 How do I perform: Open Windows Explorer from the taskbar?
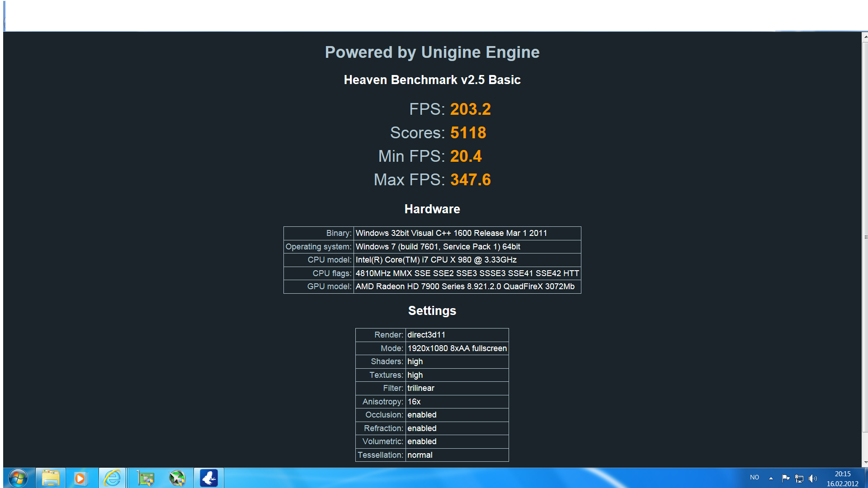point(51,478)
